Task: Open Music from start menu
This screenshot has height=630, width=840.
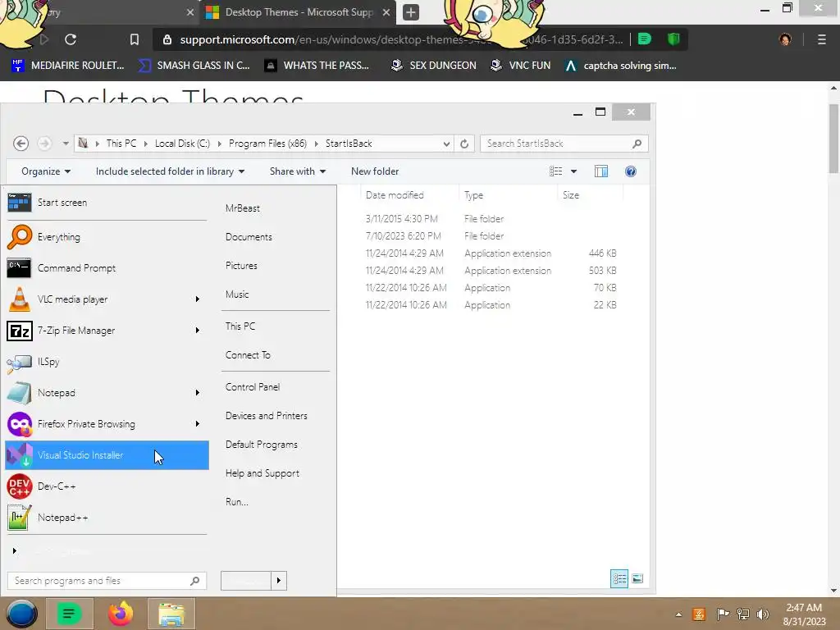Action: pyautogui.click(x=237, y=294)
